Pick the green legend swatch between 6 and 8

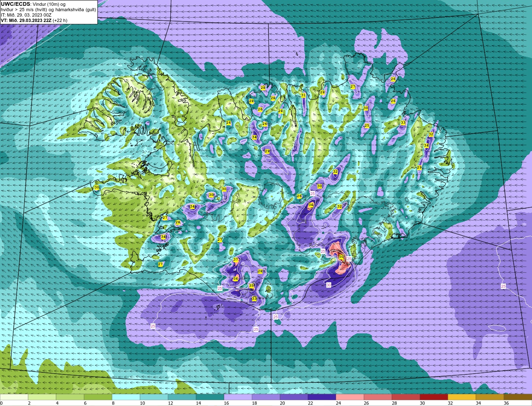[x=98, y=397]
